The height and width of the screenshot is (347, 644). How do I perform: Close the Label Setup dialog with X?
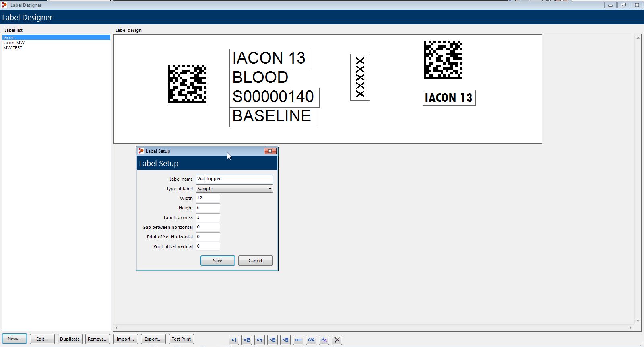tap(270, 151)
